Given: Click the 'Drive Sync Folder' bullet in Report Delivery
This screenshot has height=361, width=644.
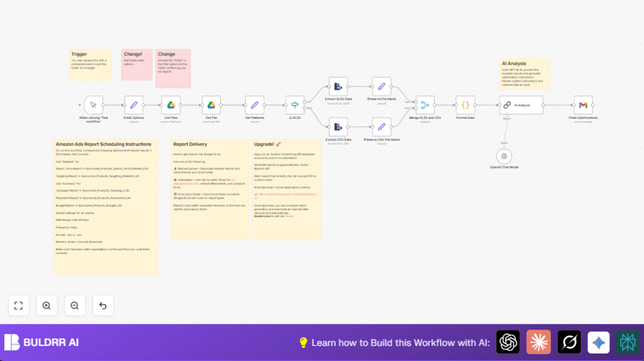Looking at the screenshot, I should click(x=206, y=196).
